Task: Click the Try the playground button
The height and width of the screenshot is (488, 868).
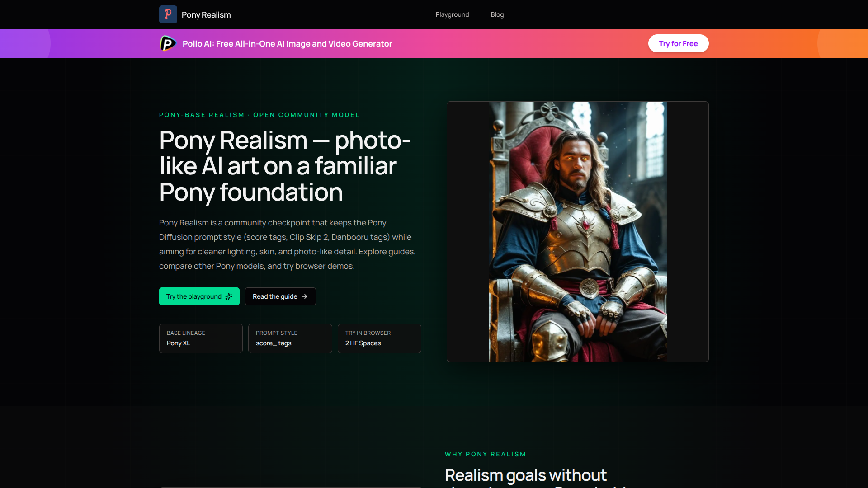Action: tap(199, 296)
